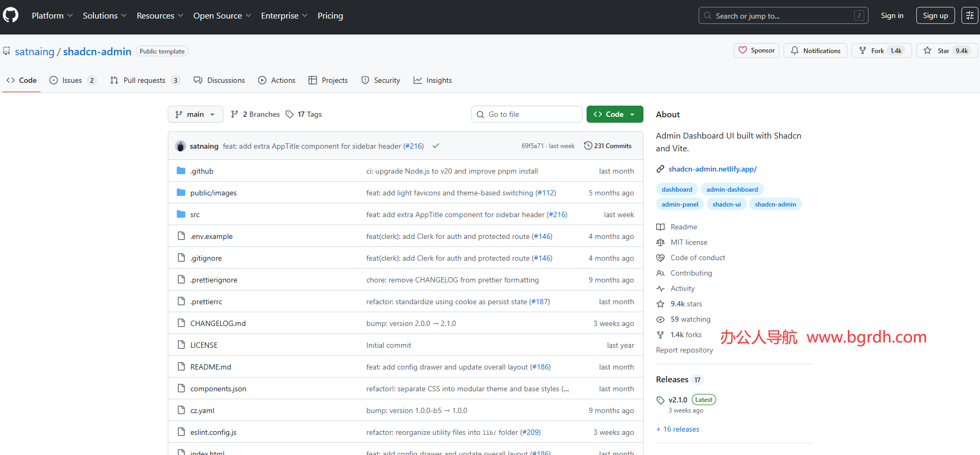Open the .github folder

click(202, 171)
